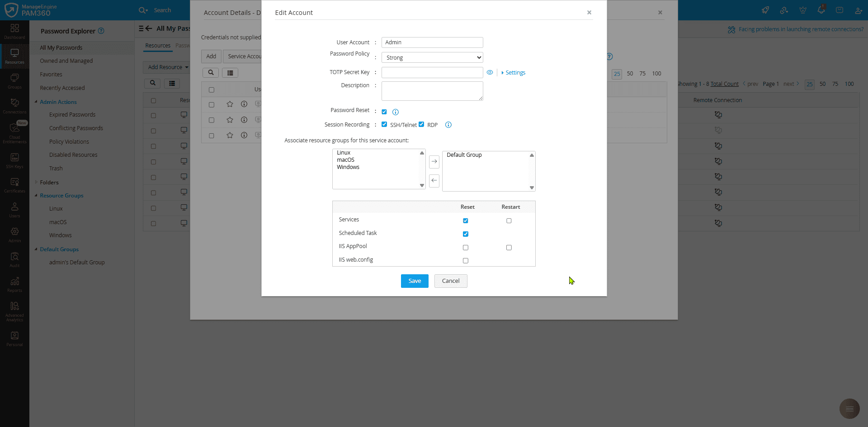Click the notifications bell icon
The image size is (868, 427).
821,9
